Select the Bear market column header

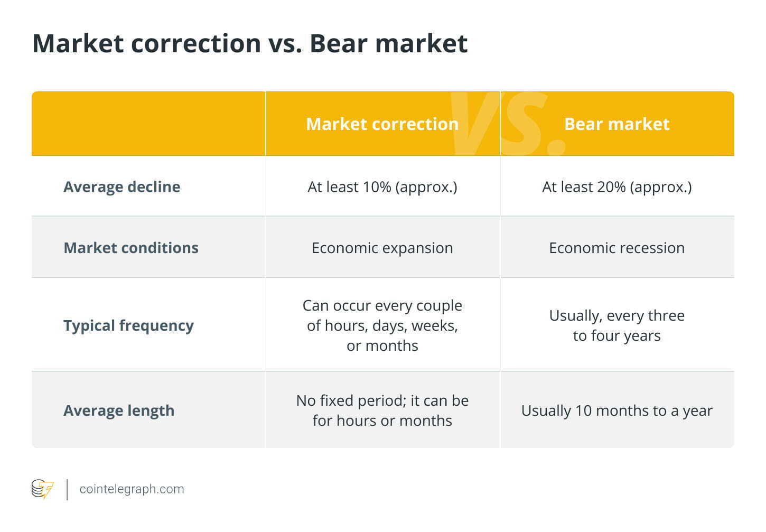click(x=616, y=124)
